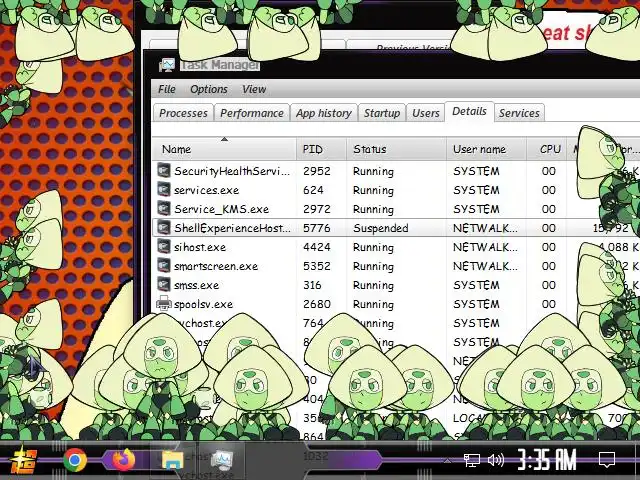Image resolution: width=640 pixels, height=480 pixels.
Task: Launch Google Chrome from the taskbar
Action: 75,460
